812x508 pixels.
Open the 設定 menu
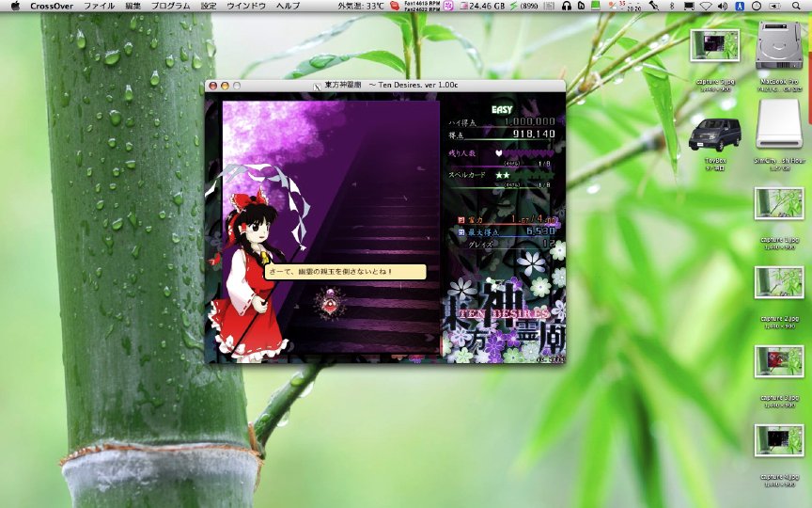(209, 7)
